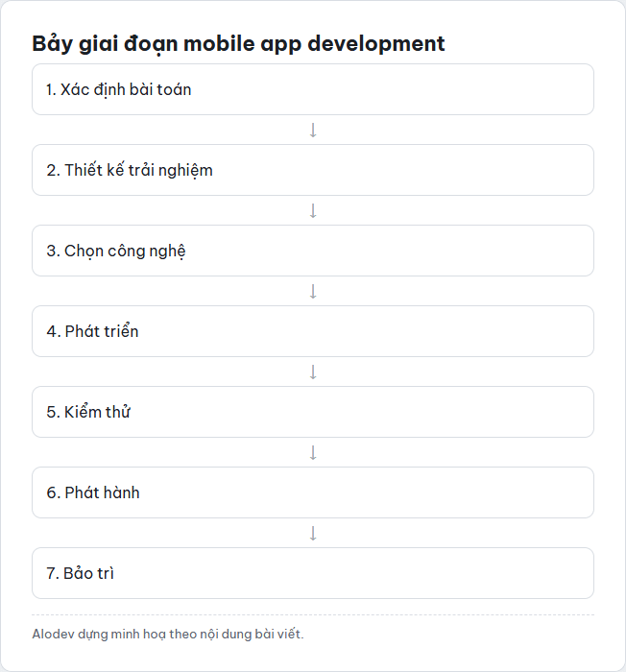Click the 'Kiểm thử' label text

(97, 412)
